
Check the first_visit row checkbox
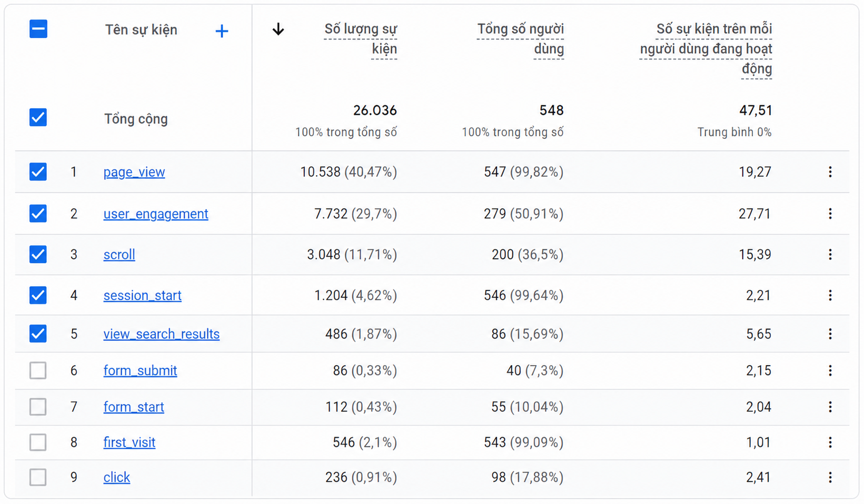pos(38,442)
